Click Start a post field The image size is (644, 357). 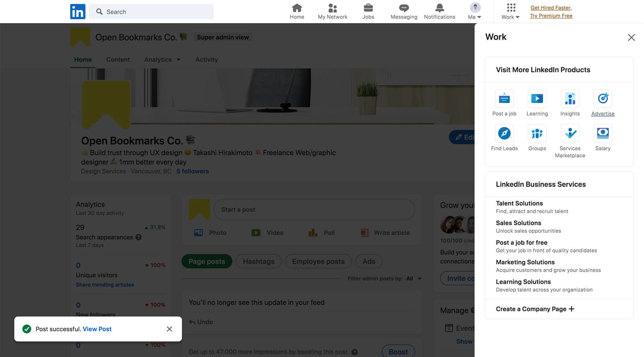coord(314,209)
